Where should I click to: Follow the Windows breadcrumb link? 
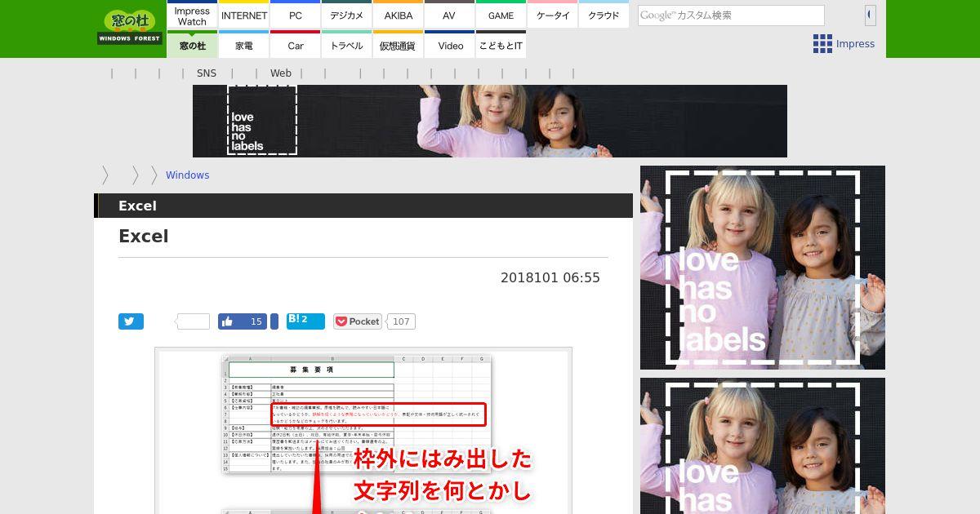(x=187, y=175)
